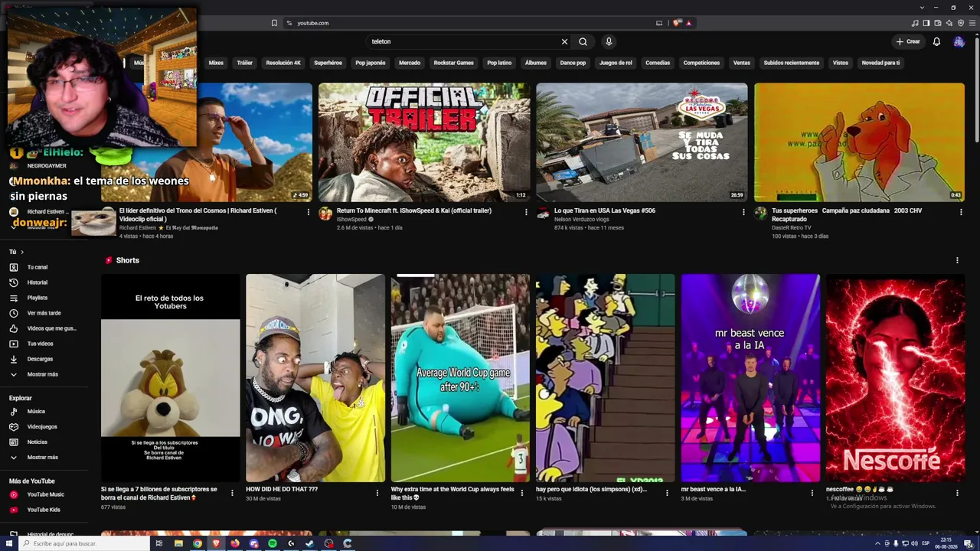This screenshot has height=551, width=980.
Task: Open the 'Average World Cup game' short
Action: click(x=460, y=378)
